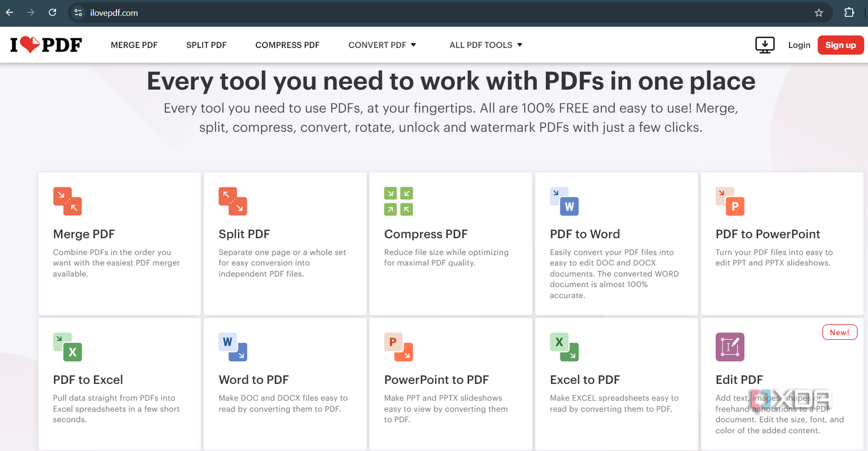Open the Edit PDF tool title
The image size is (868, 451).
tap(740, 380)
